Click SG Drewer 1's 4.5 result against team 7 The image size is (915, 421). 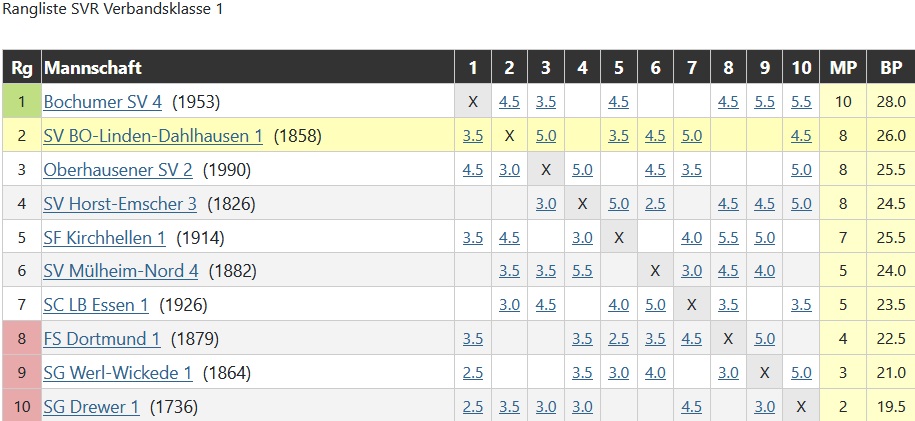692,407
